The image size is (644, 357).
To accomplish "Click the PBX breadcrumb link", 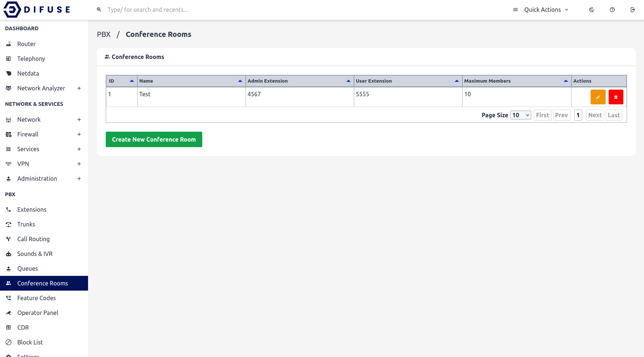I will tap(104, 34).
